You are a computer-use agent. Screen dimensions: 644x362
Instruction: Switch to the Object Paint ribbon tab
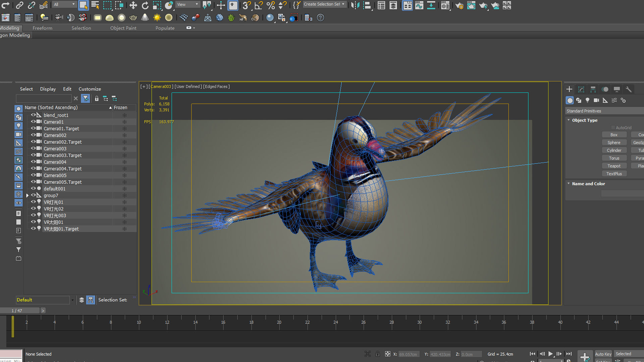click(123, 28)
